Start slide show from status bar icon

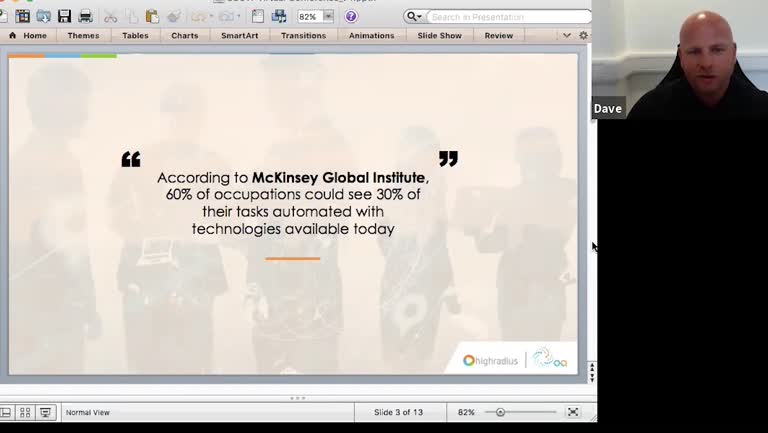click(45, 412)
